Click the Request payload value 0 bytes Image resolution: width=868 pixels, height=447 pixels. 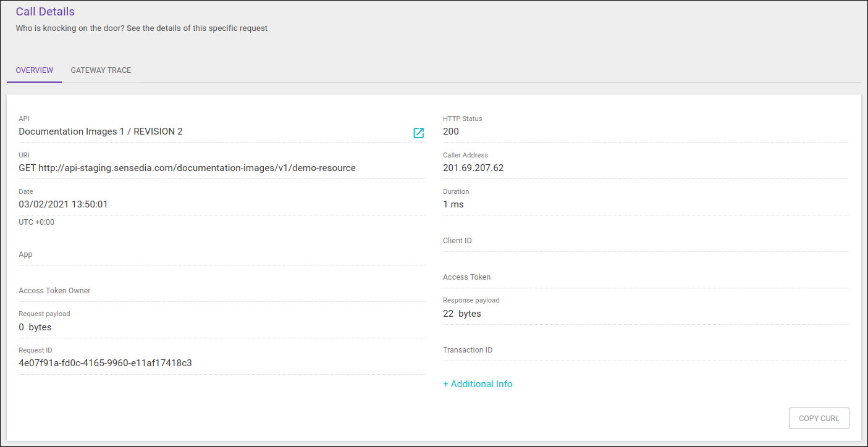pos(35,327)
